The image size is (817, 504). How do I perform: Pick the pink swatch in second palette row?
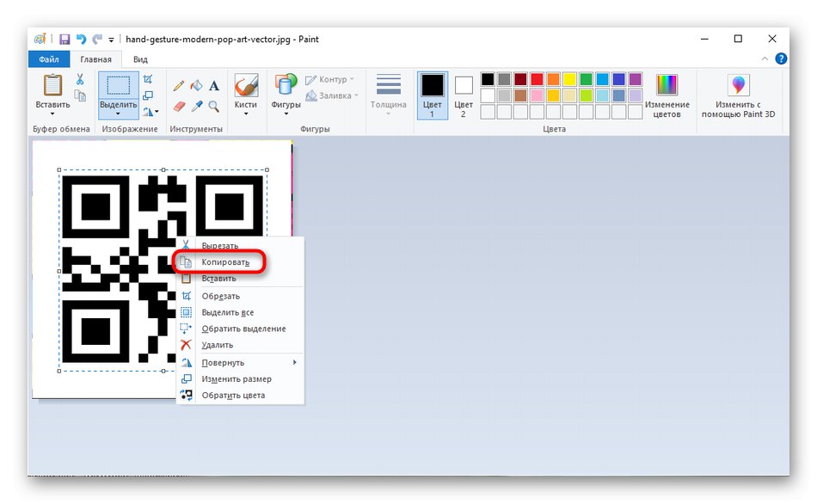[537, 95]
